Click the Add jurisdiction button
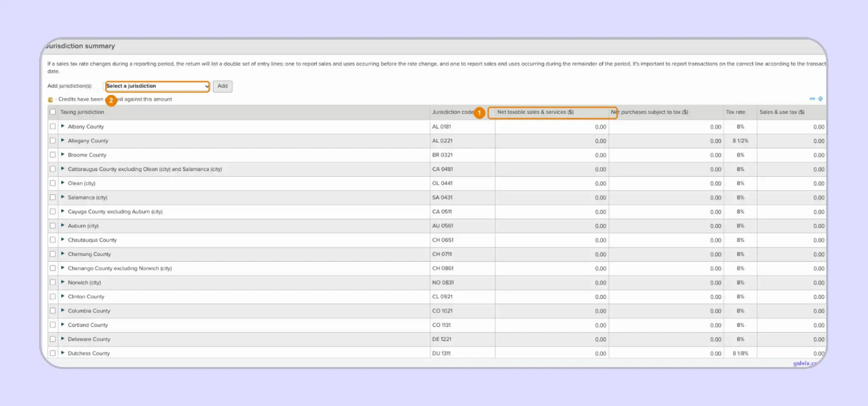The height and width of the screenshot is (406, 868). pos(223,86)
